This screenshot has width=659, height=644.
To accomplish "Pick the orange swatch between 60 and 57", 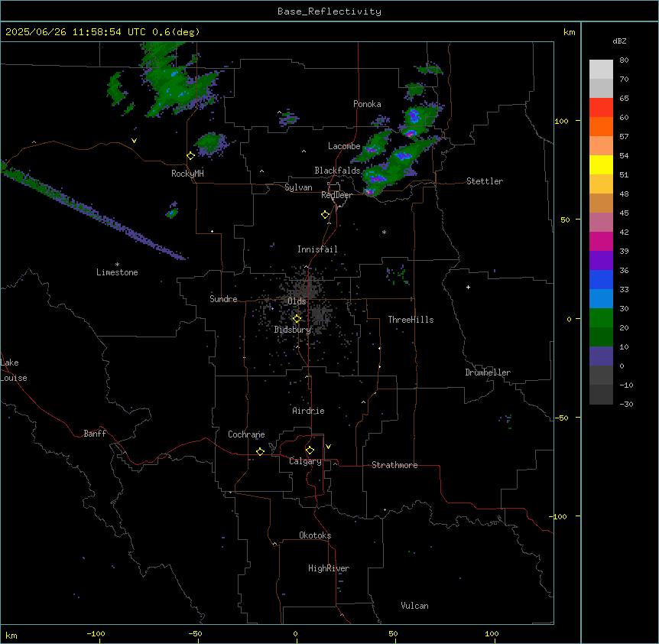I will pyautogui.click(x=601, y=126).
